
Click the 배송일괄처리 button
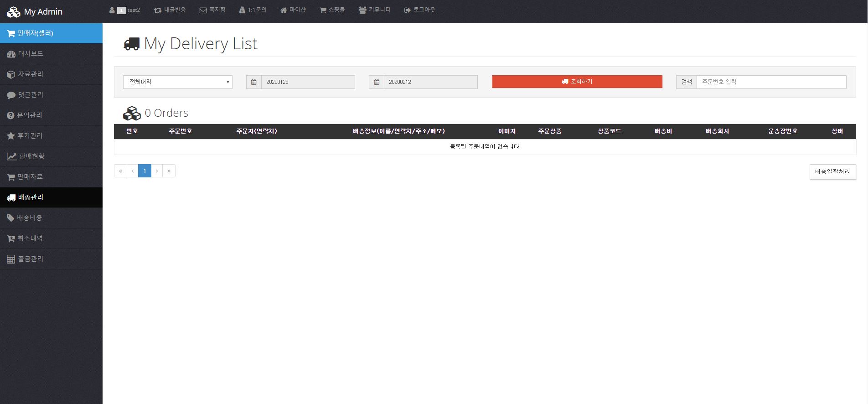[x=832, y=172]
